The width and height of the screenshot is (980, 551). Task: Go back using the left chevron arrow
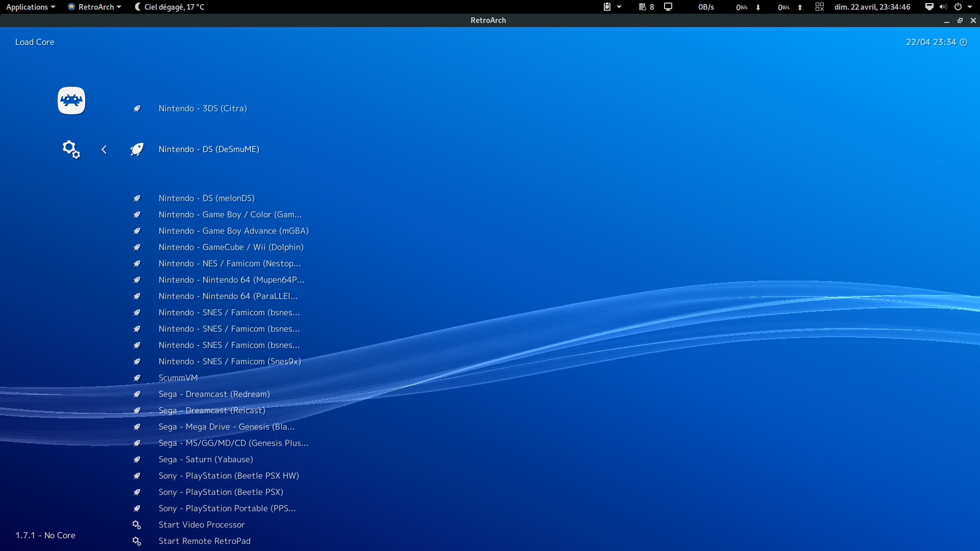[104, 149]
